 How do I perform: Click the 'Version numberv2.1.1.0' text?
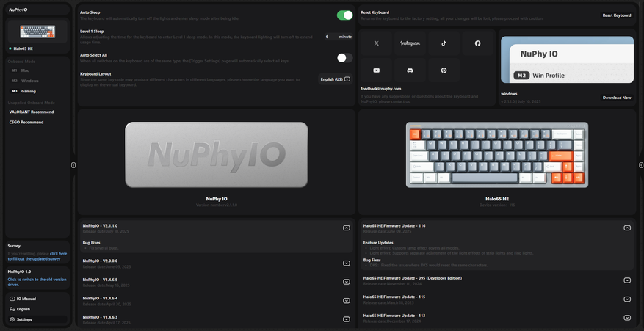coord(217,205)
